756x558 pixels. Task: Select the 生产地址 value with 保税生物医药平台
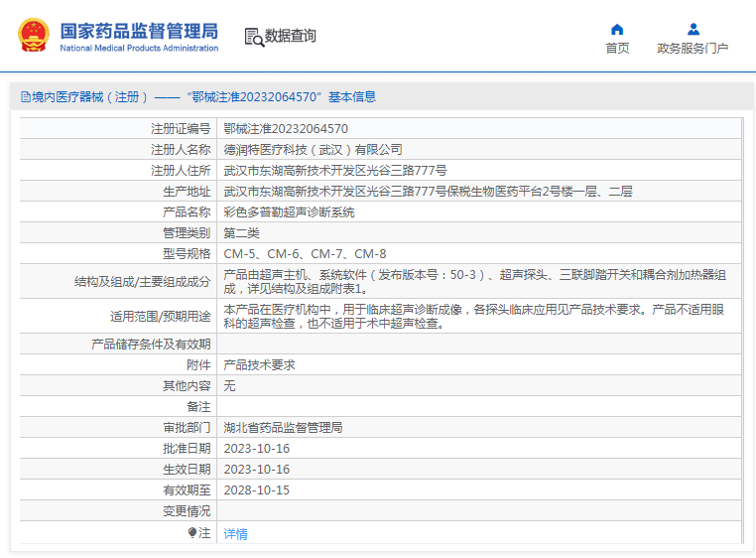[428, 192]
